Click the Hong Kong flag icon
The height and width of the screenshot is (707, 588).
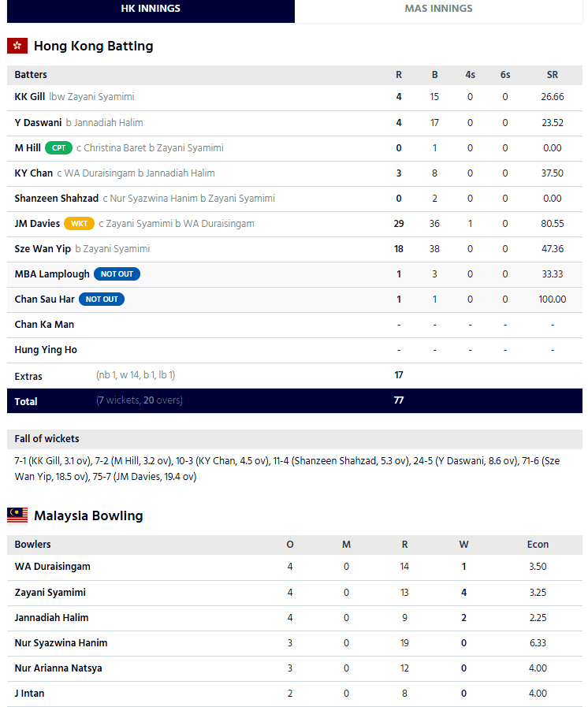[x=17, y=46]
